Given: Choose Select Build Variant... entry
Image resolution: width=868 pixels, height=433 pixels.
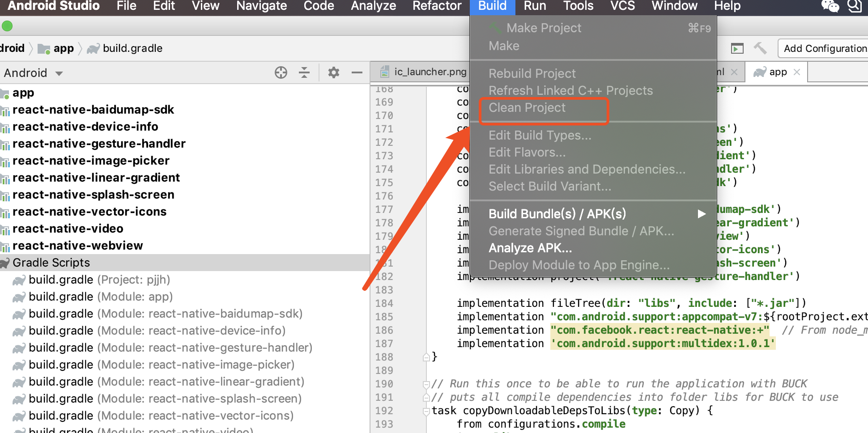Looking at the screenshot, I should click(593, 186).
